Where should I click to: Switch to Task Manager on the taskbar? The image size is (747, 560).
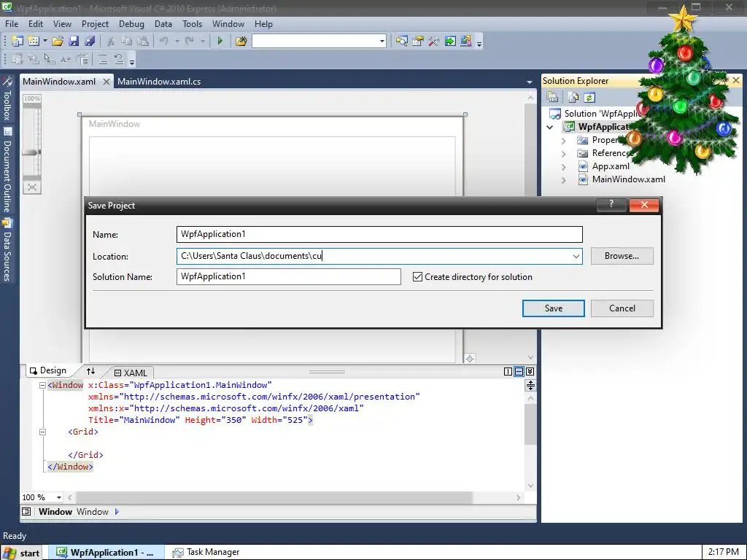pyautogui.click(x=206, y=552)
